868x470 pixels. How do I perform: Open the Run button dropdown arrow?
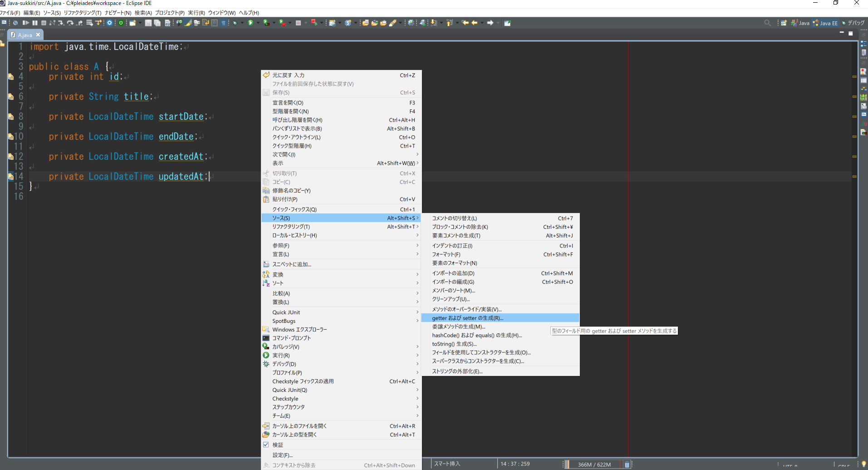coord(258,23)
